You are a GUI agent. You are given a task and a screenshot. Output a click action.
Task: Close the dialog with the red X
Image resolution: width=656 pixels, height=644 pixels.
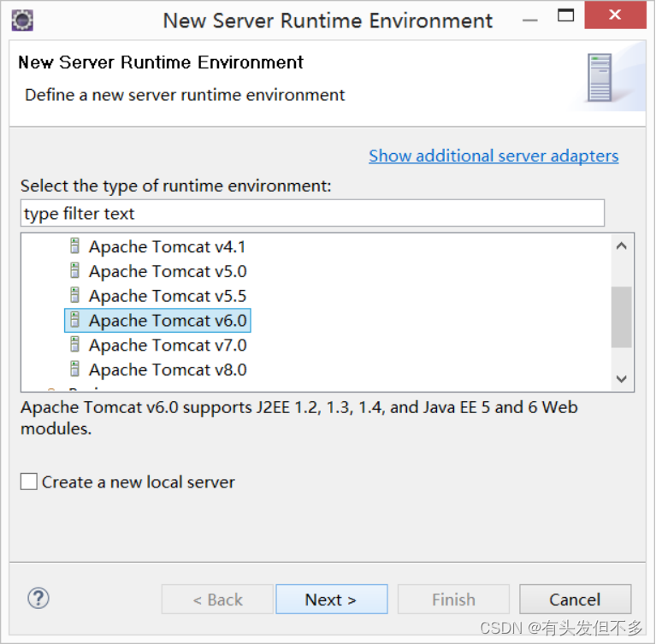click(615, 15)
